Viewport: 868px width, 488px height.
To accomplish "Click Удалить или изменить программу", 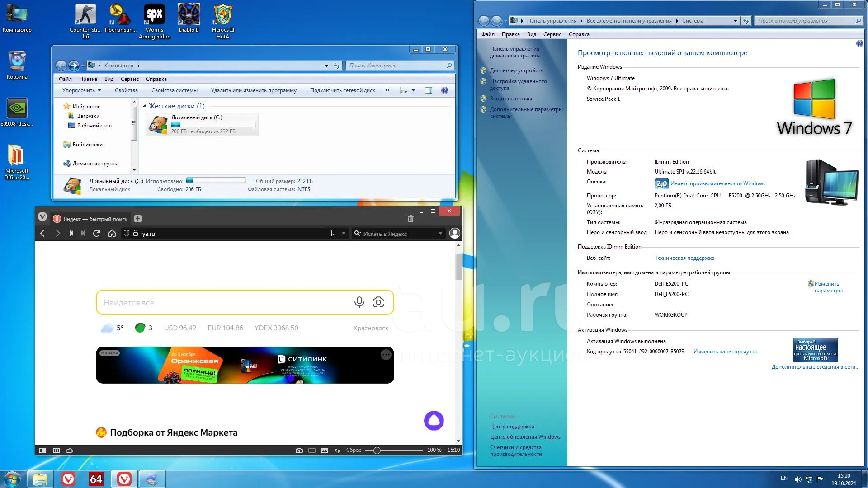I will coord(254,90).
